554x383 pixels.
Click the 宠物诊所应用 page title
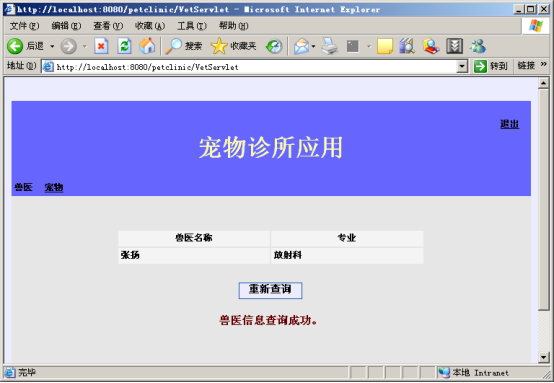[271, 148]
